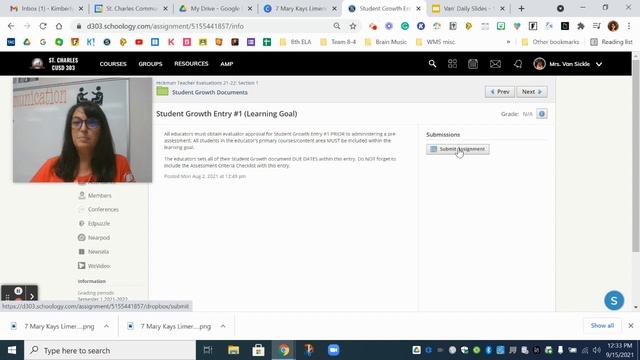Viewport: 640px width, 360px height.
Task: Open the Chrome three-dot menu
Action: pos(629,26)
